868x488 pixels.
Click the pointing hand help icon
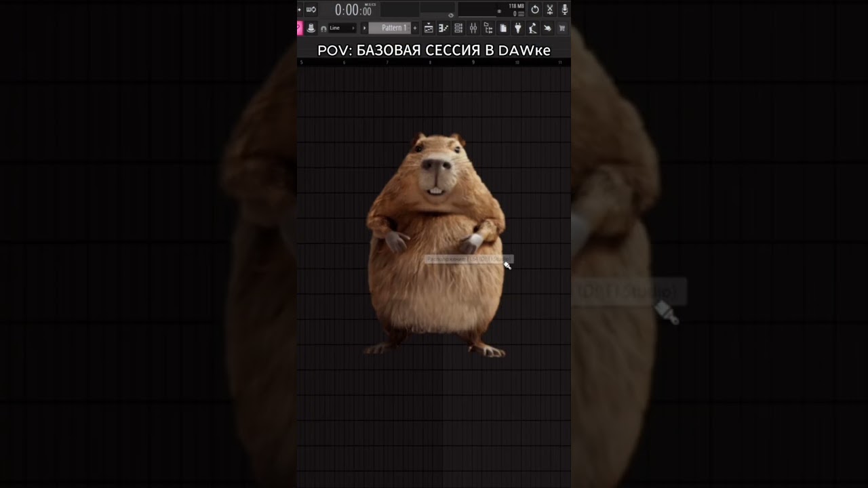[547, 28]
